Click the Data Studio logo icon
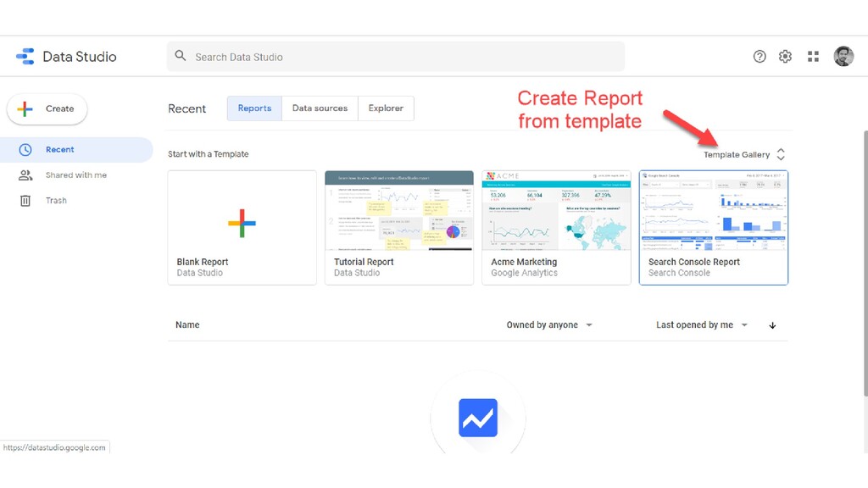 pyautogui.click(x=25, y=57)
